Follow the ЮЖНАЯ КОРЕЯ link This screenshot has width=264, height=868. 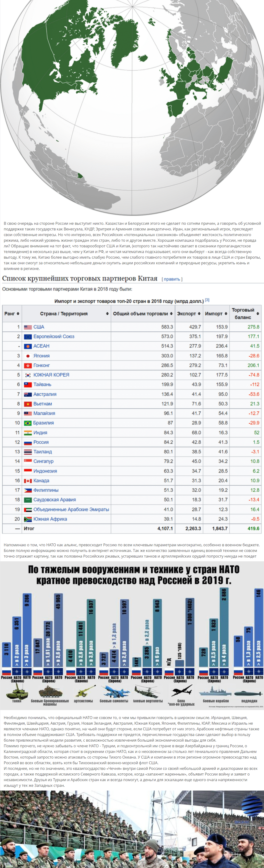[51, 375]
